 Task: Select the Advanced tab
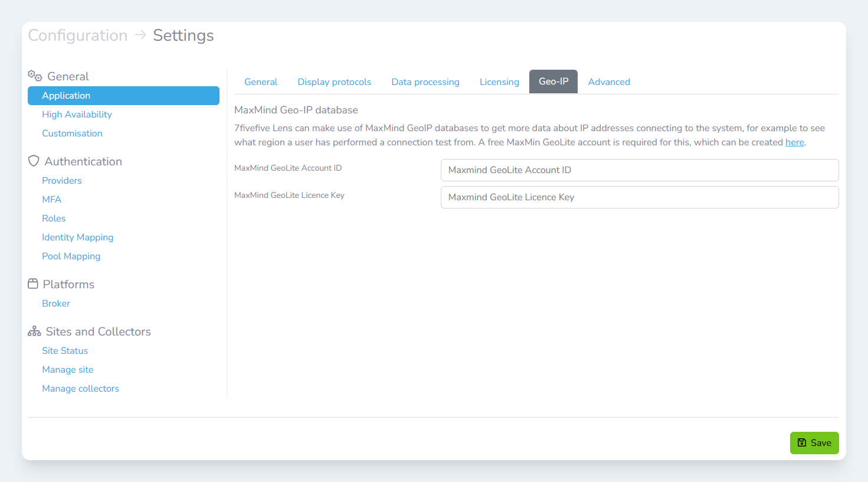pos(609,82)
